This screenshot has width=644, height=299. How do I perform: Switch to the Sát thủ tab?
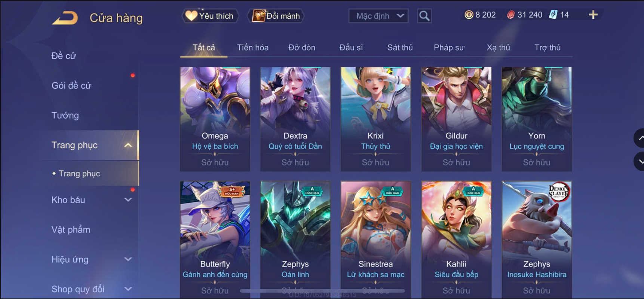[400, 48]
